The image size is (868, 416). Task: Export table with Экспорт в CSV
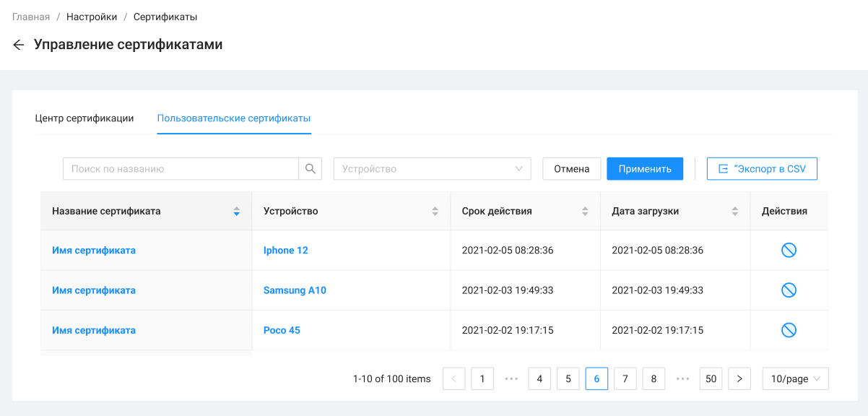coord(762,169)
